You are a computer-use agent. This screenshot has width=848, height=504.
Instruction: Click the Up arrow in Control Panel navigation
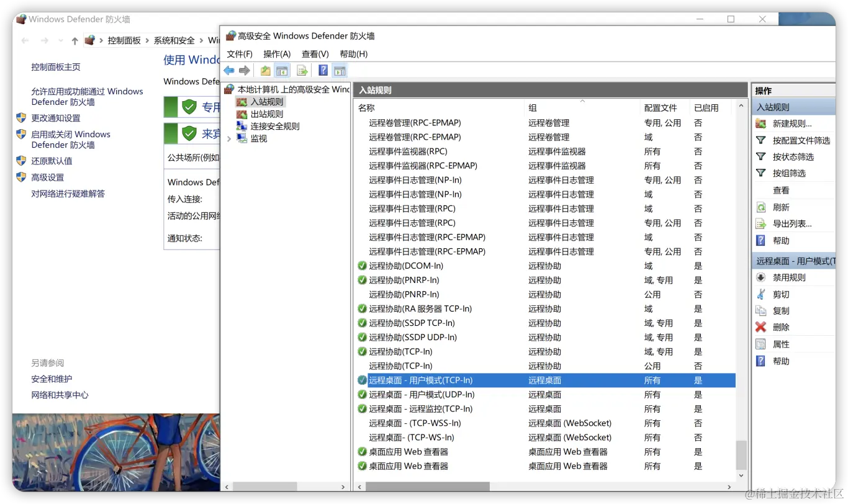coord(75,41)
